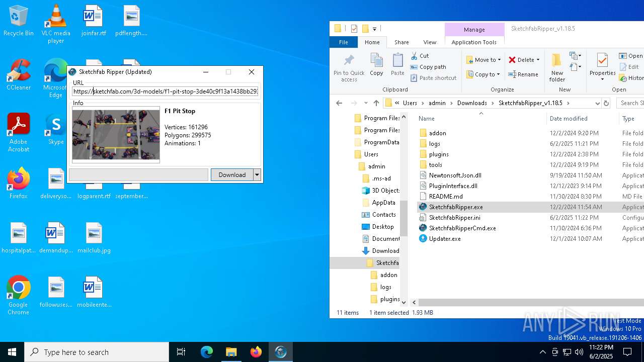Click the taskbar search box
Image resolution: width=644 pixels, height=362 pixels.
(x=97, y=352)
